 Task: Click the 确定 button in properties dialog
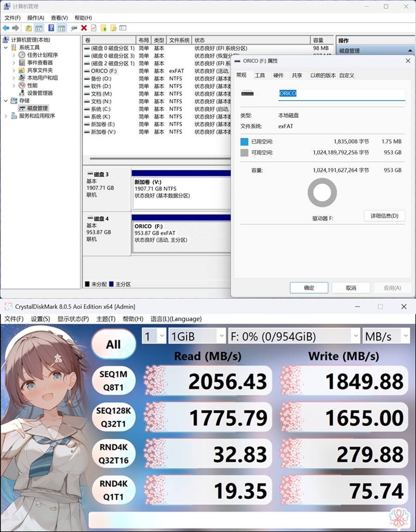click(x=309, y=287)
